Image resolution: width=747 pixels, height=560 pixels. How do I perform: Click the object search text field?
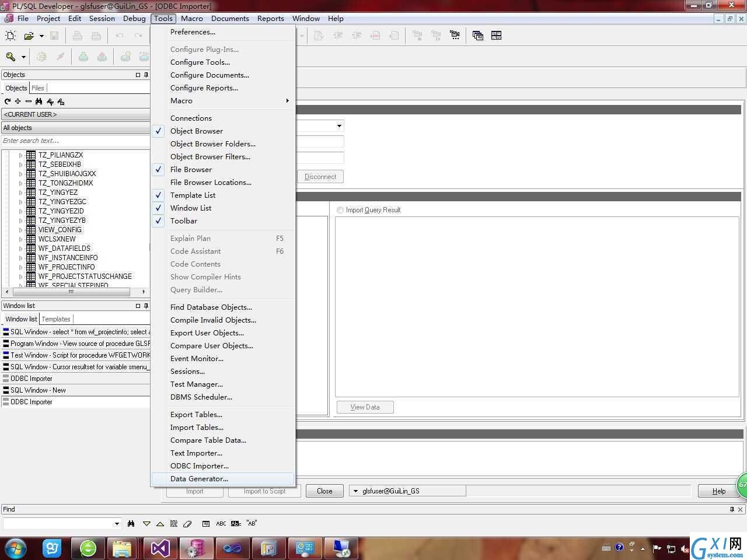click(x=76, y=141)
